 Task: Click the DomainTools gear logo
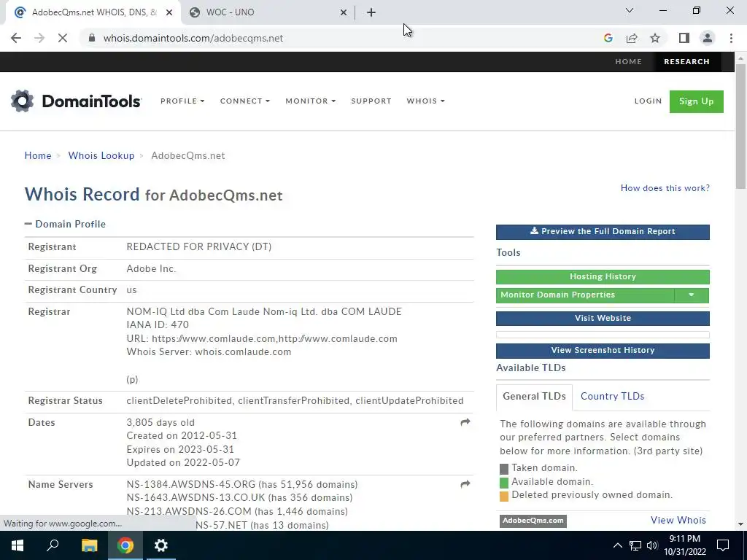tap(23, 101)
